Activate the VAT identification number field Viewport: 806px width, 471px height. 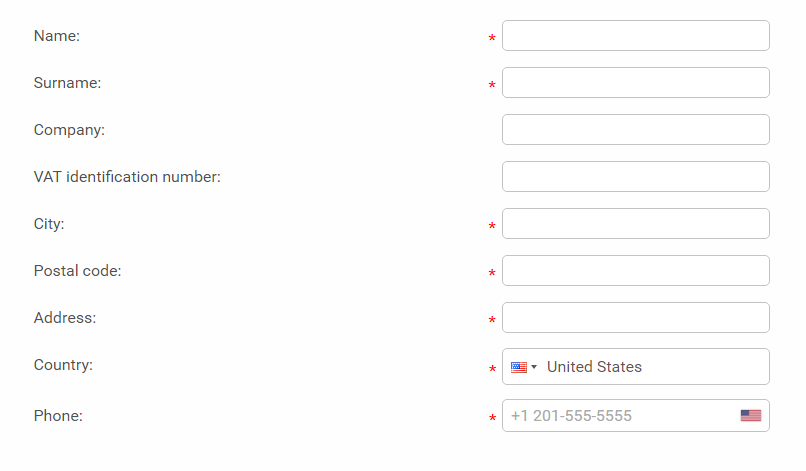pos(635,176)
